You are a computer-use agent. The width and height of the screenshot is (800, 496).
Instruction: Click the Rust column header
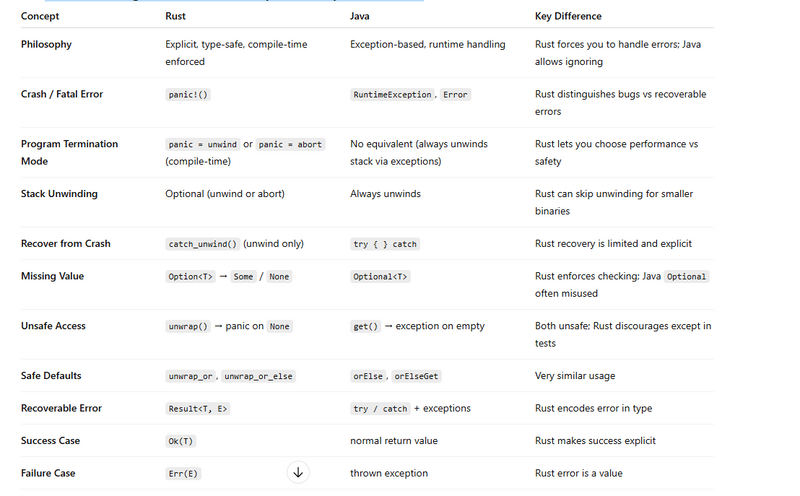tap(175, 16)
